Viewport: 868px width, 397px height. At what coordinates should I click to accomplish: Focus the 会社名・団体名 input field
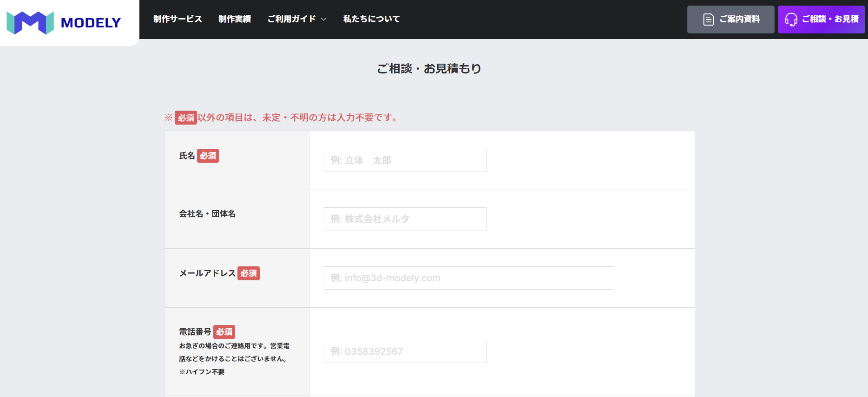coord(405,219)
